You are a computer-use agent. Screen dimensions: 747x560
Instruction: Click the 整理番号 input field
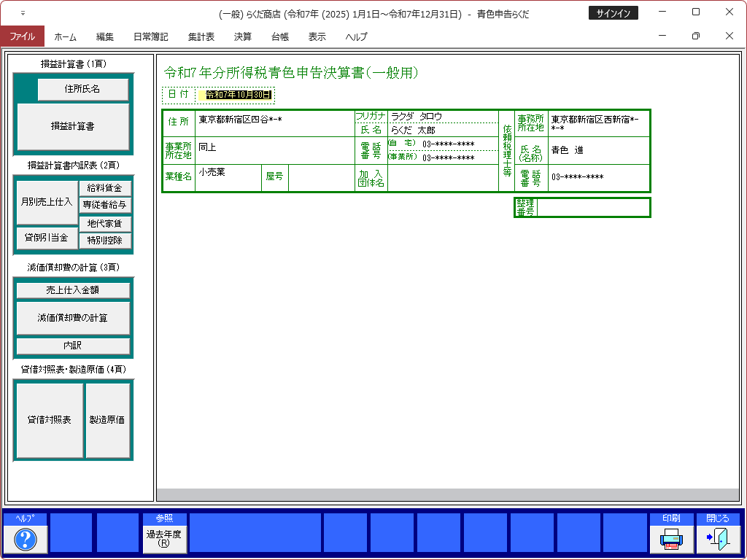[x=593, y=208]
